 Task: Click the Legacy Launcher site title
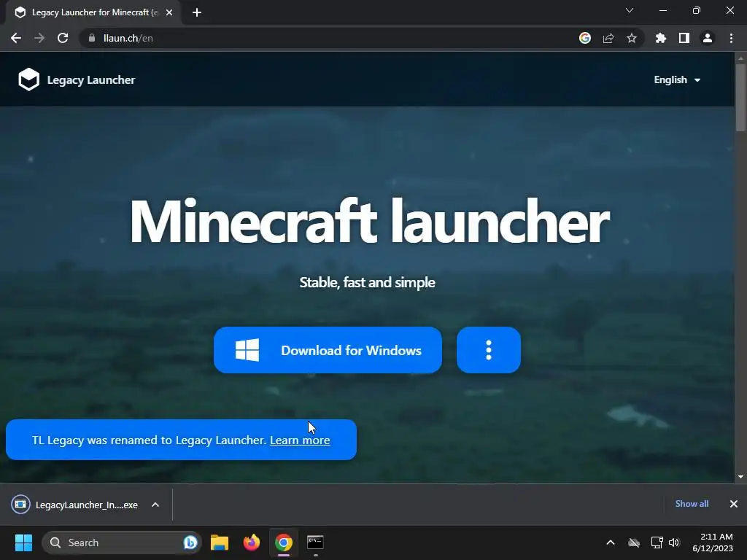coord(91,80)
